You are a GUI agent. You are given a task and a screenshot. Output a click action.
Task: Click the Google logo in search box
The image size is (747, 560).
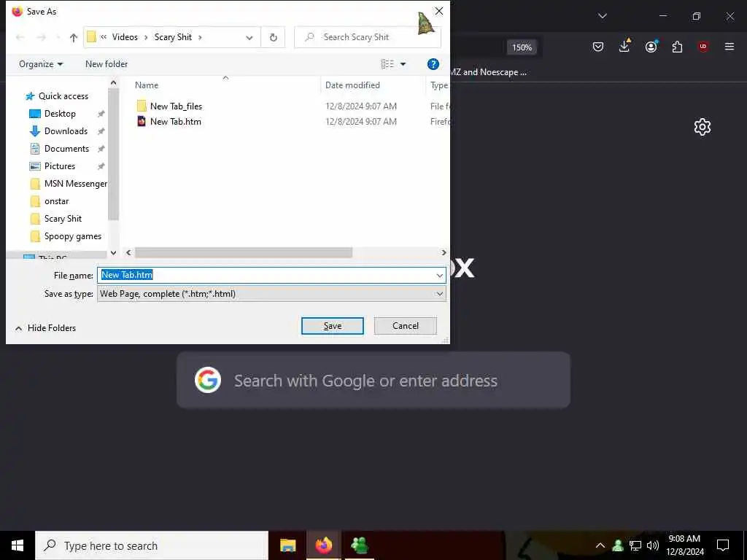pos(208,380)
